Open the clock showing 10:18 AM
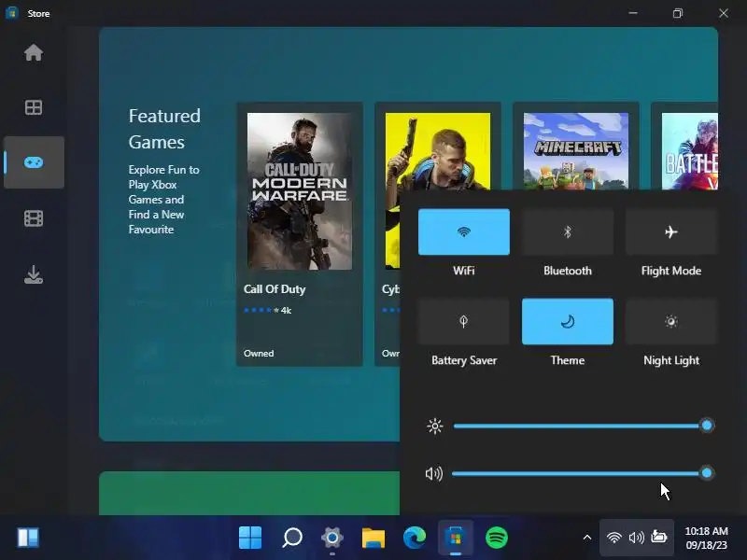 (707, 538)
